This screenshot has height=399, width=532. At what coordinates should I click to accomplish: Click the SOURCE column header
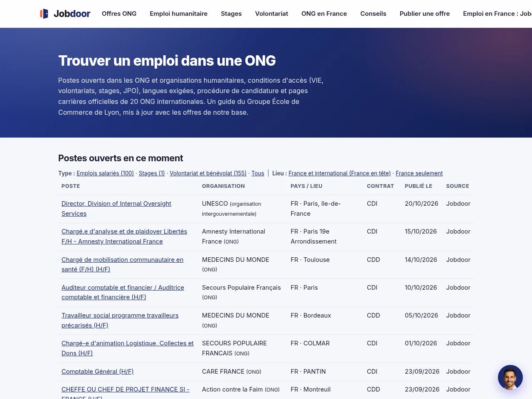[458, 186]
